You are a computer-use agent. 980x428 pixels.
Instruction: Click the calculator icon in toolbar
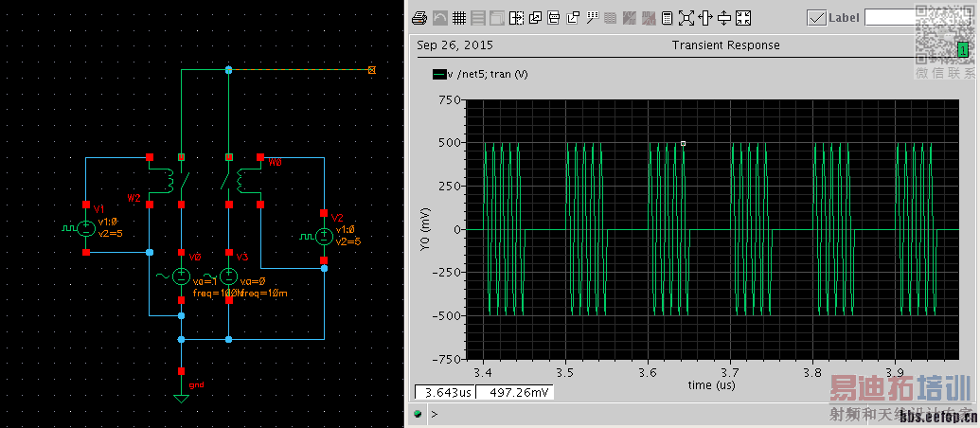click(667, 18)
